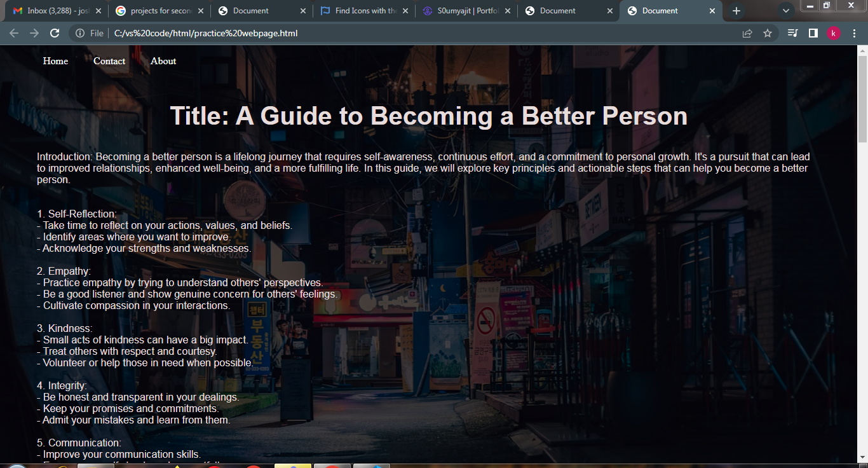Open the Contact page link
Viewport: 868px width, 468px height.
point(109,61)
